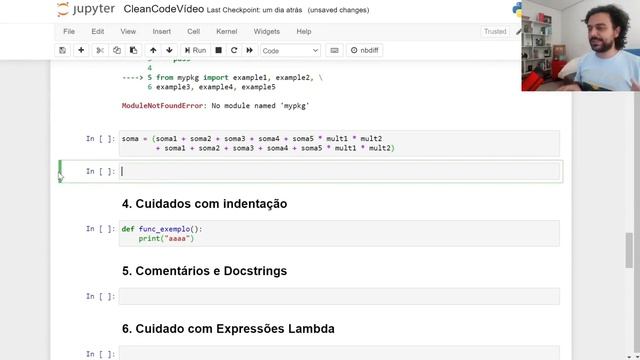Cut selected cells with scissors icon
Image resolution: width=640 pixels, height=360 pixels.
point(100,50)
